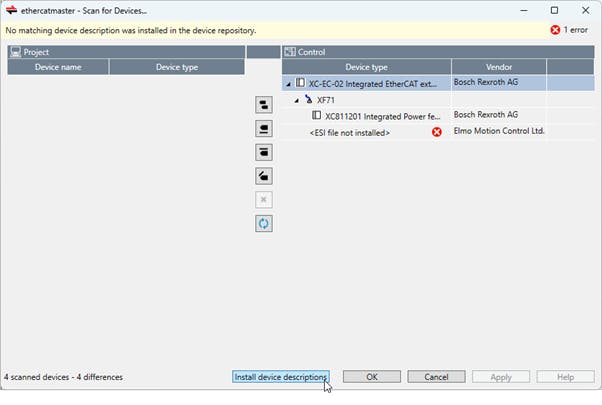
Task: Click the blue refresh scan button
Action: [x=264, y=223]
